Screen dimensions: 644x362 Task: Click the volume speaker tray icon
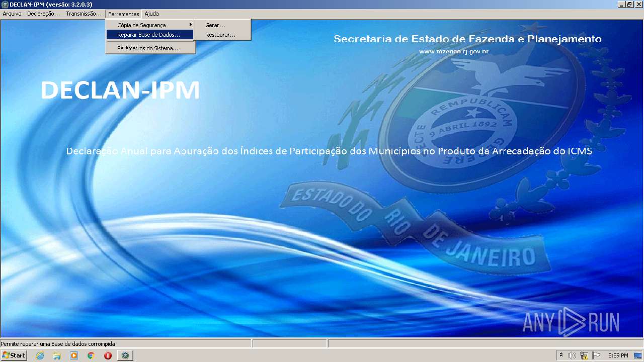point(572,355)
